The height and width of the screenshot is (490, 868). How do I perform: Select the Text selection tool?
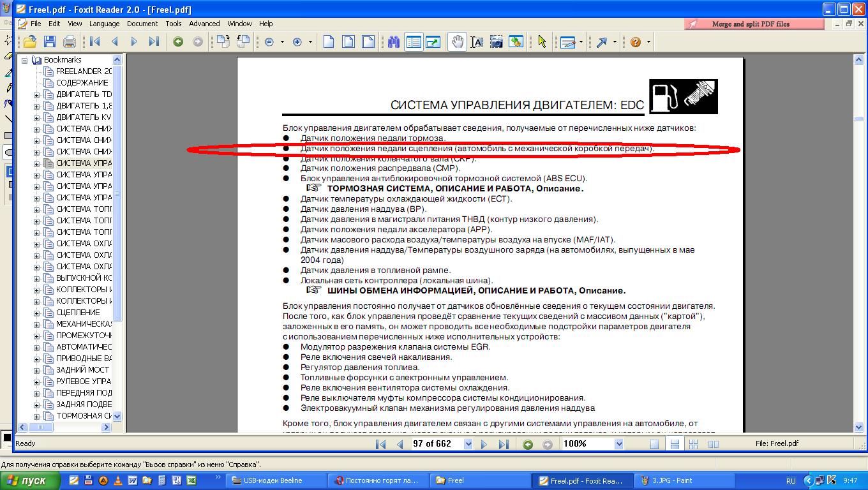pyautogui.click(x=477, y=42)
